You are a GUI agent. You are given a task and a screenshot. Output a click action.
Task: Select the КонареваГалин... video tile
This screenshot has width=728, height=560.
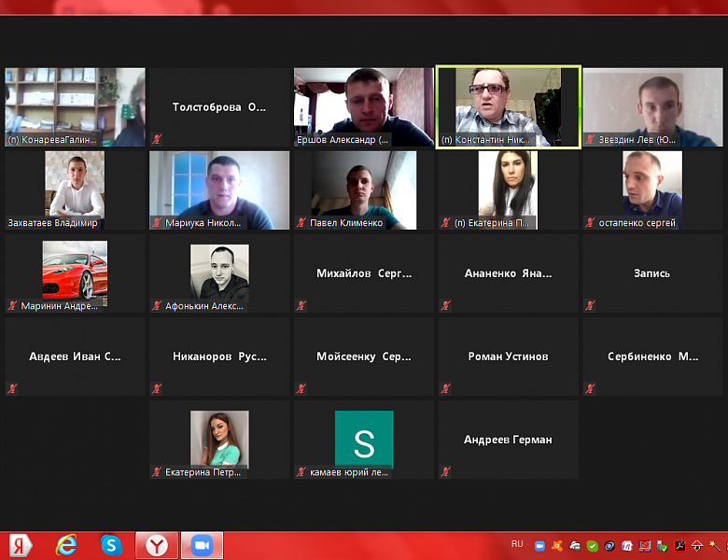[x=75, y=107]
